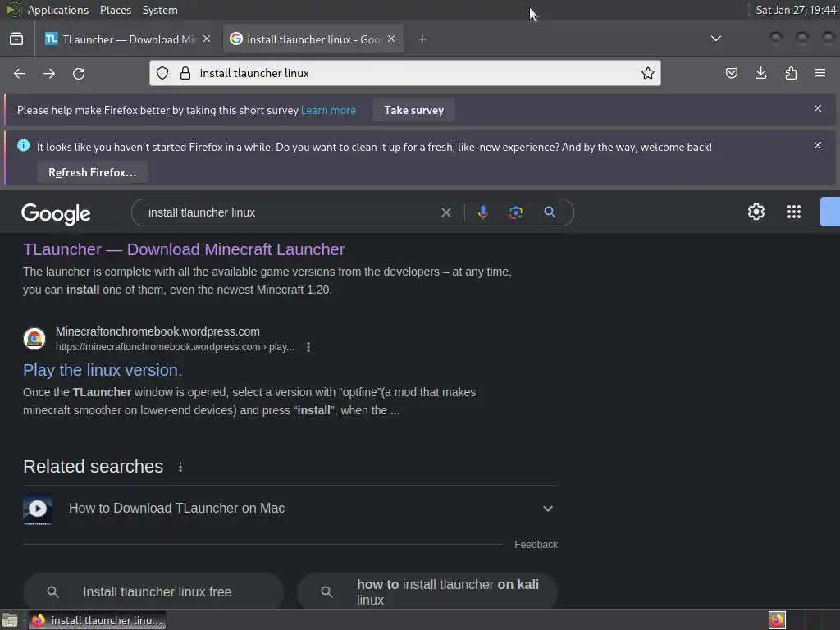Click the Refresh Firefox button
840x630 pixels.
pyautogui.click(x=92, y=172)
